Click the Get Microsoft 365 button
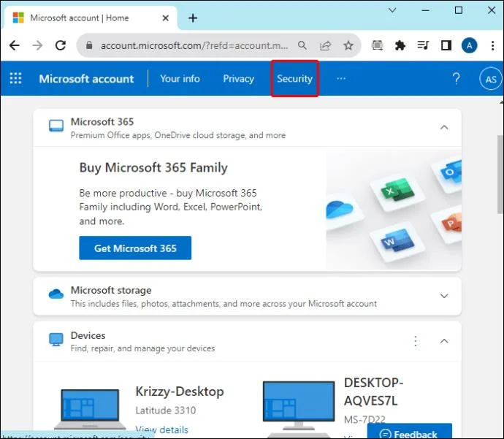The height and width of the screenshot is (439, 504). [x=135, y=248]
